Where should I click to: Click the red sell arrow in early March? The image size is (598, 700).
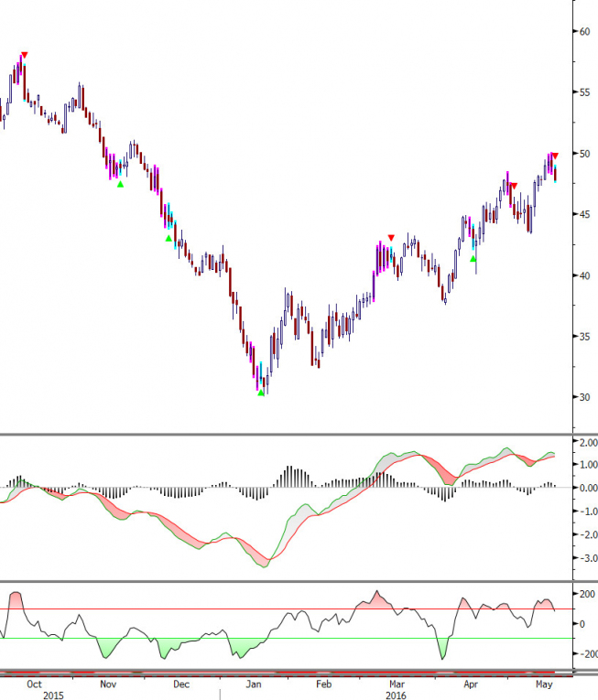pyautogui.click(x=392, y=238)
